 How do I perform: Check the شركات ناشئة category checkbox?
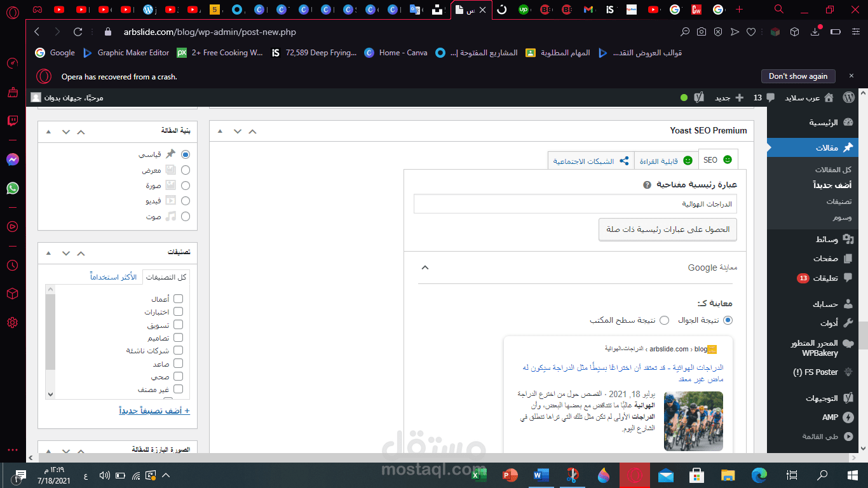[178, 350]
